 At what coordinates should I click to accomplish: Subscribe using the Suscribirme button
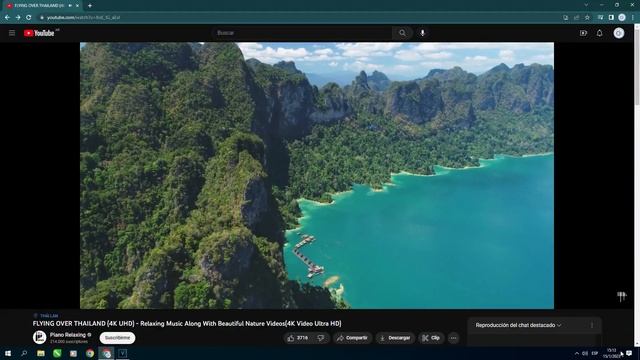click(117, 338)
